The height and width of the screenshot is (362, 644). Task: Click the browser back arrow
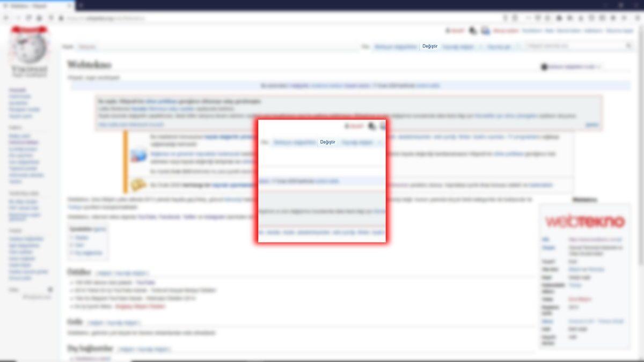[5, 17]
